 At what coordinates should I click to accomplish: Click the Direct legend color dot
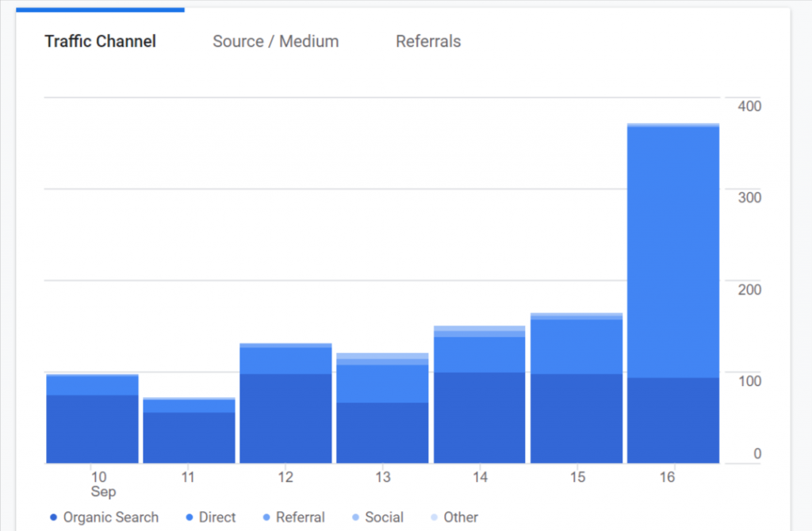pyautogui.click(x=189, y=518)
